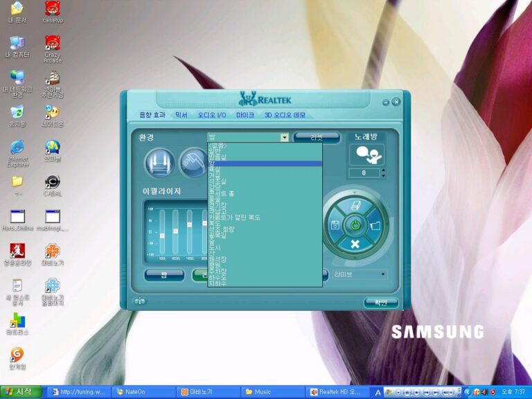Click the clock showing 오후 7:37
The width and height of the screenshot is (532, 399).
[x=513, y=392]
